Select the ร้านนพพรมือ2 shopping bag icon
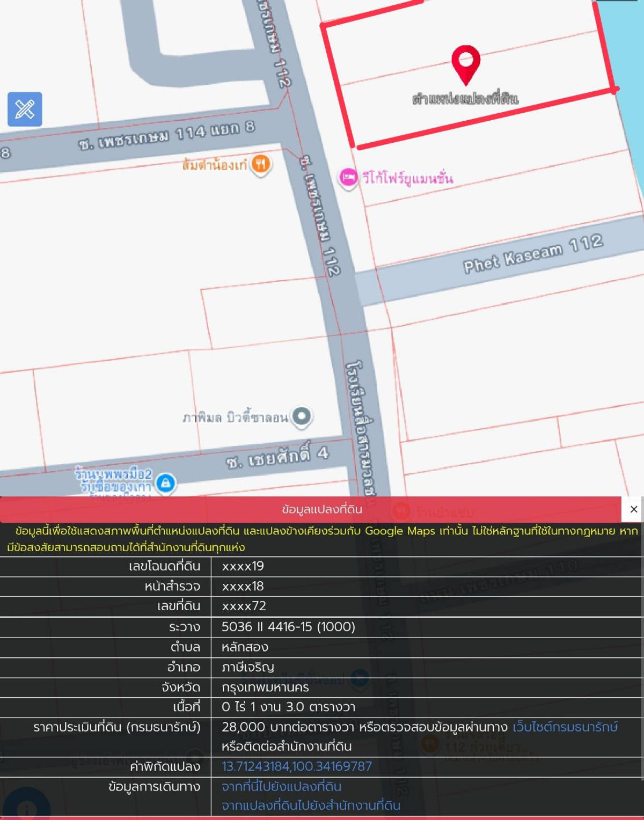Screen dimensions: 644x820 166,483
